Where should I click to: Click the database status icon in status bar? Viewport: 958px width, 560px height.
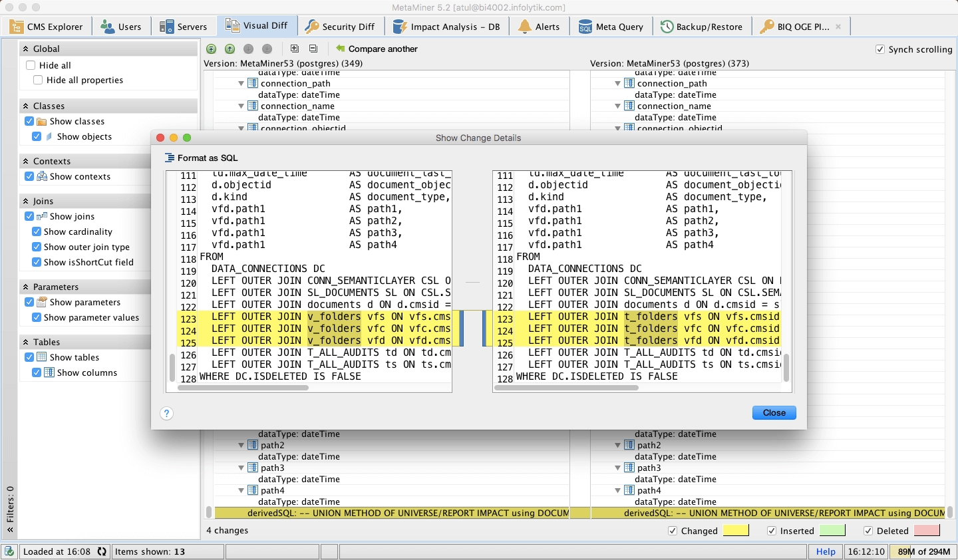coord(9,551)
